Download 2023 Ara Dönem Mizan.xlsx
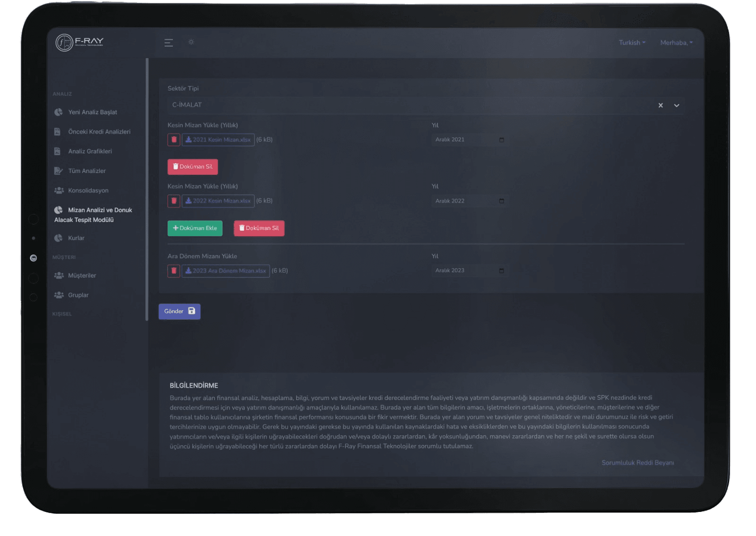 pos(226,271)
